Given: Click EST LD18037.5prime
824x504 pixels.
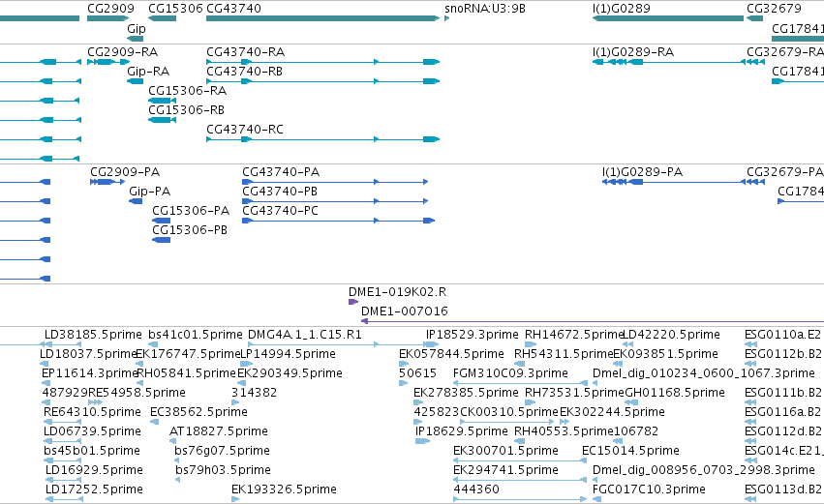Looking at the screenshot, I should pyautogui.click(x=88, y=354).
